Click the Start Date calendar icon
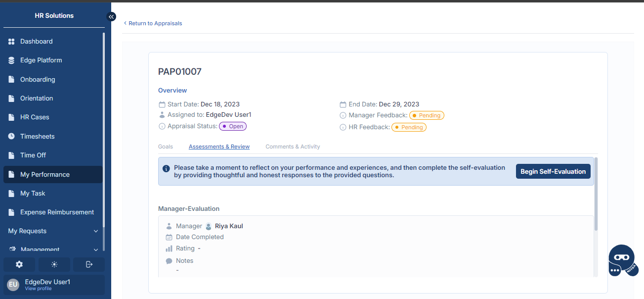Image resolution: width=644 pixels, height=299 pixels. coord(162,104)
